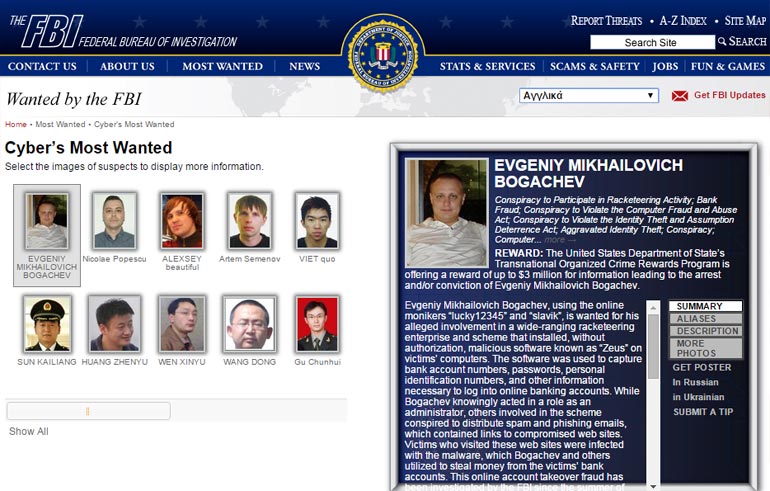Select Nicolae Popescu suspect photo
770x491 pixels.
click(114, 220)
